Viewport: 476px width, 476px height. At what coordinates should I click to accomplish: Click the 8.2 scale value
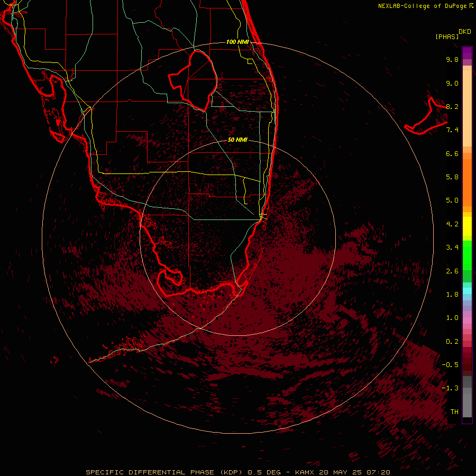(452, 106)
